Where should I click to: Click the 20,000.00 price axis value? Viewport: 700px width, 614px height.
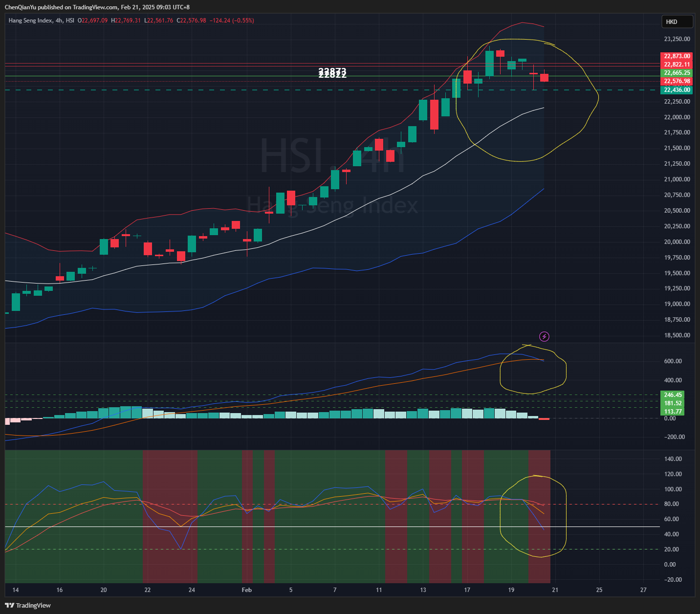click(x=677, y=242)
